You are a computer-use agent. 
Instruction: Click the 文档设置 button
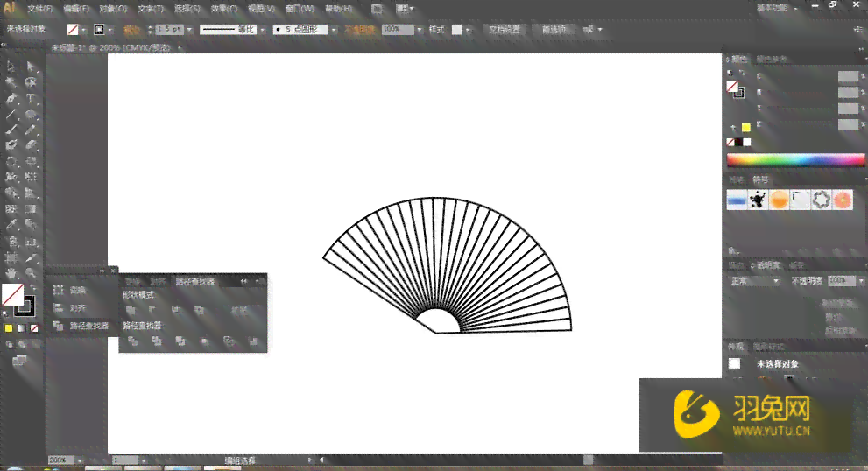505,30
